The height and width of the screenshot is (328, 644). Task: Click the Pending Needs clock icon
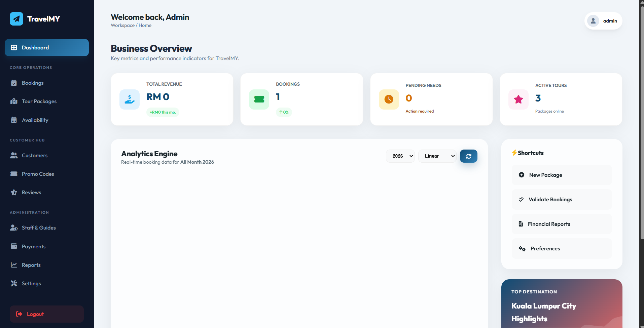(389, 99)
